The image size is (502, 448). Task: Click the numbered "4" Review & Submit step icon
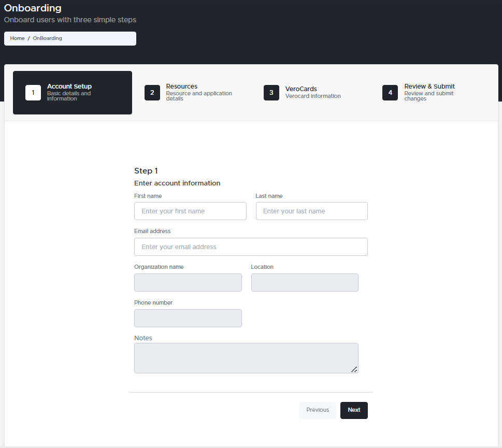tap(390, 93)
